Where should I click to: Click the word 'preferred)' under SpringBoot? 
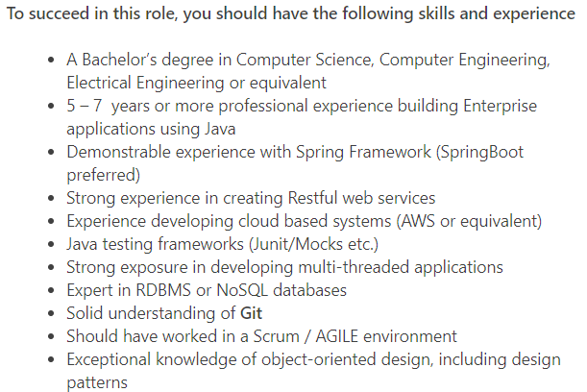tap(104, 175)
